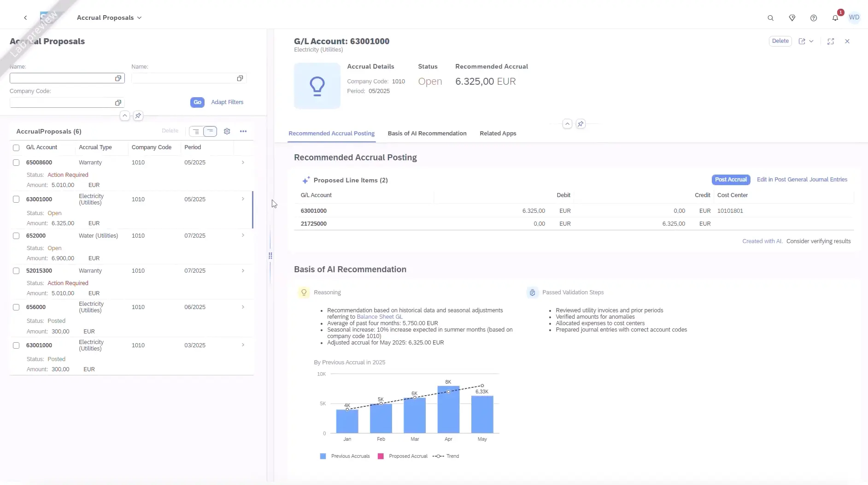The width and height of the screenshot is (868, 485).
Task: Click the Proposed Accrual legend swatch
Action: [x=381, y=456]
